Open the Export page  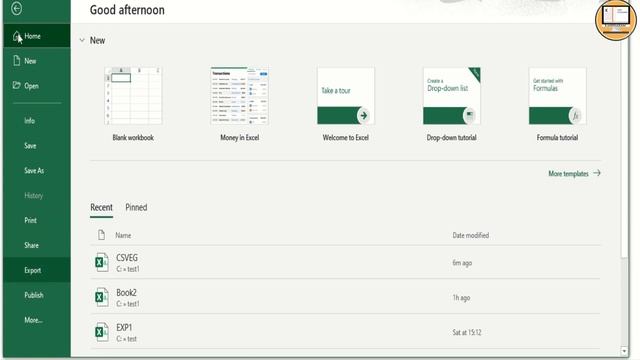click(x=37, y=270)
